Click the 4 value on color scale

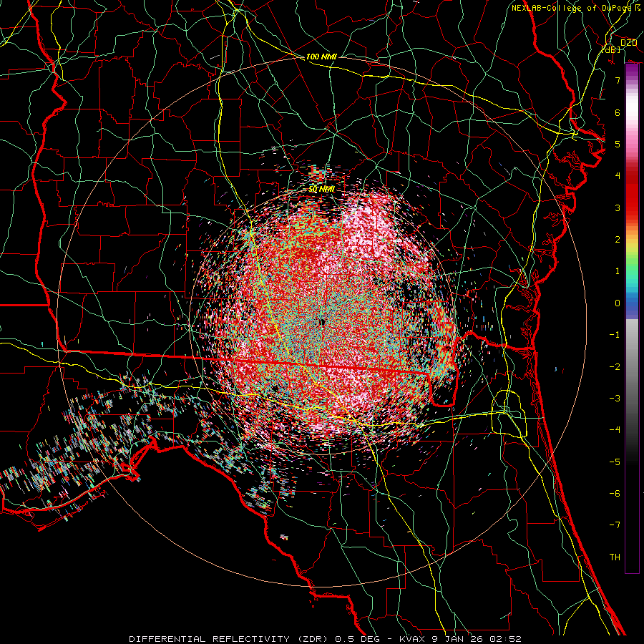tap(618, 176)
